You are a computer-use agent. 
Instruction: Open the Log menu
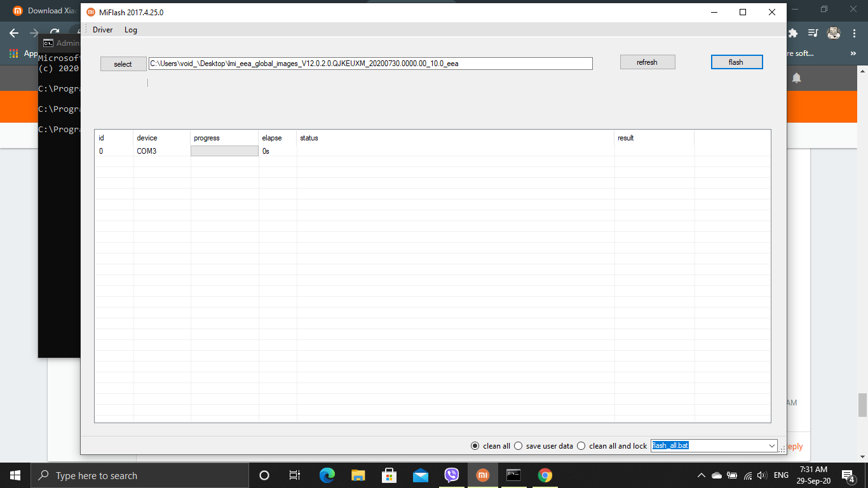[x=130, y=30]
